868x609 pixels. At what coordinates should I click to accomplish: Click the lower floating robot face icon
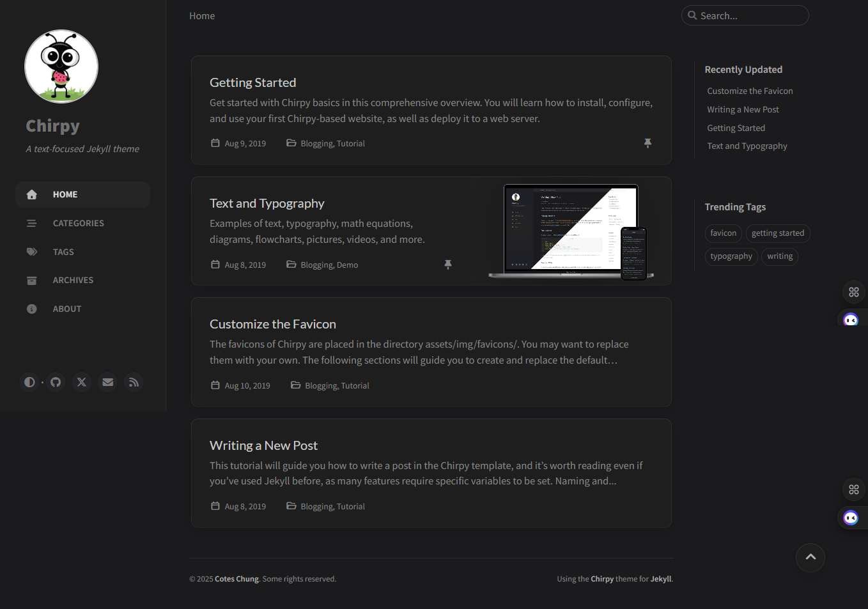[x=851, y=518]
